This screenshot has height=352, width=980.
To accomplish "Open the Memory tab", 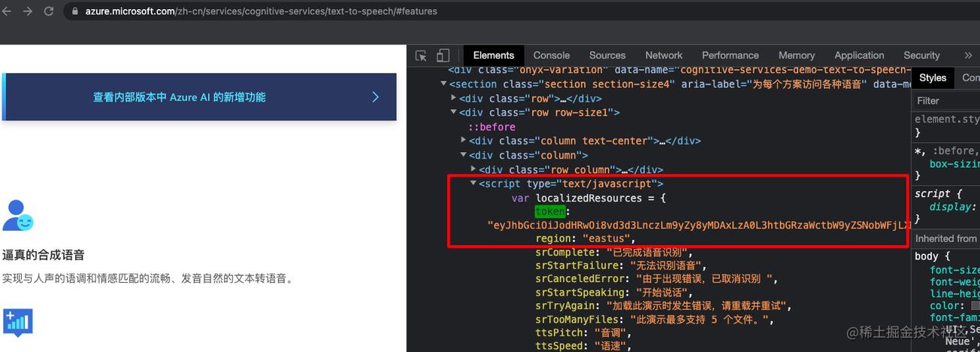I will click(797, 56).
